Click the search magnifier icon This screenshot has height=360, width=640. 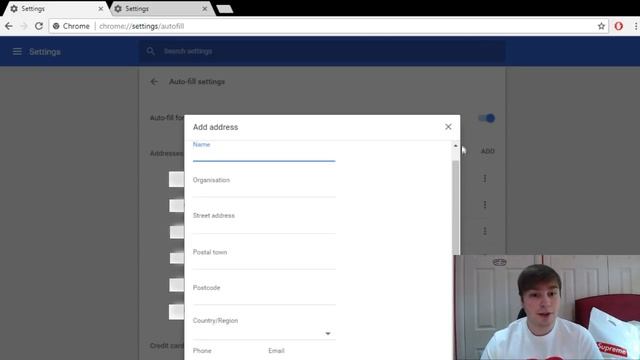151,51
